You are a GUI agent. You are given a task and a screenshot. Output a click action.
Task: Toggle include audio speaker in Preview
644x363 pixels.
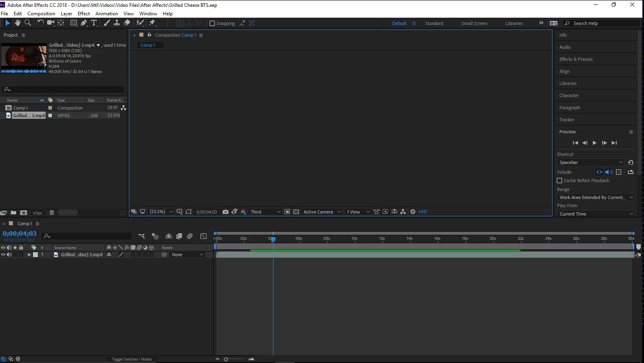coord(609,172)
